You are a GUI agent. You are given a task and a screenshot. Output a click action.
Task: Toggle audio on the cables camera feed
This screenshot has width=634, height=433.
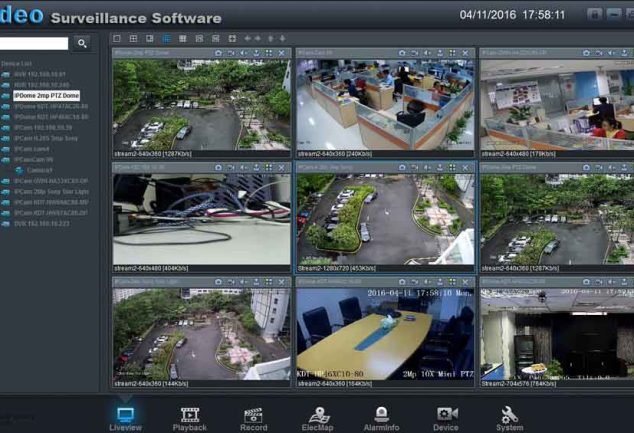(x=244, y=167)
